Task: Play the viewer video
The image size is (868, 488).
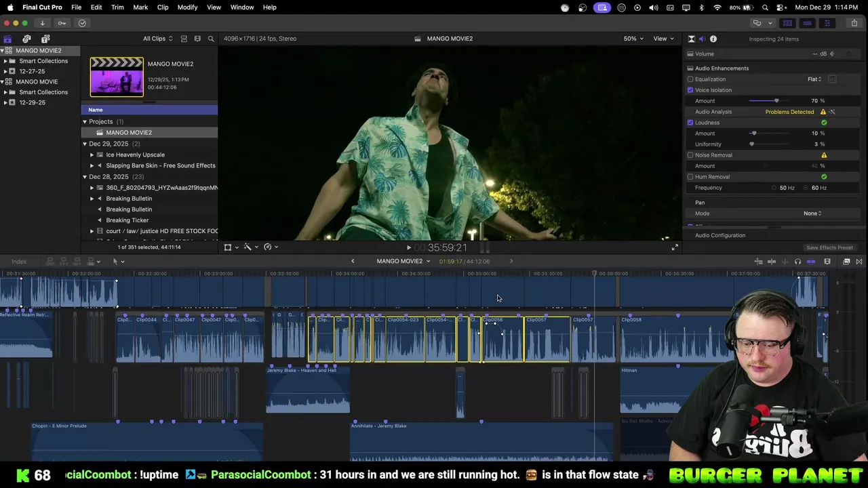Action: point(408,248)
